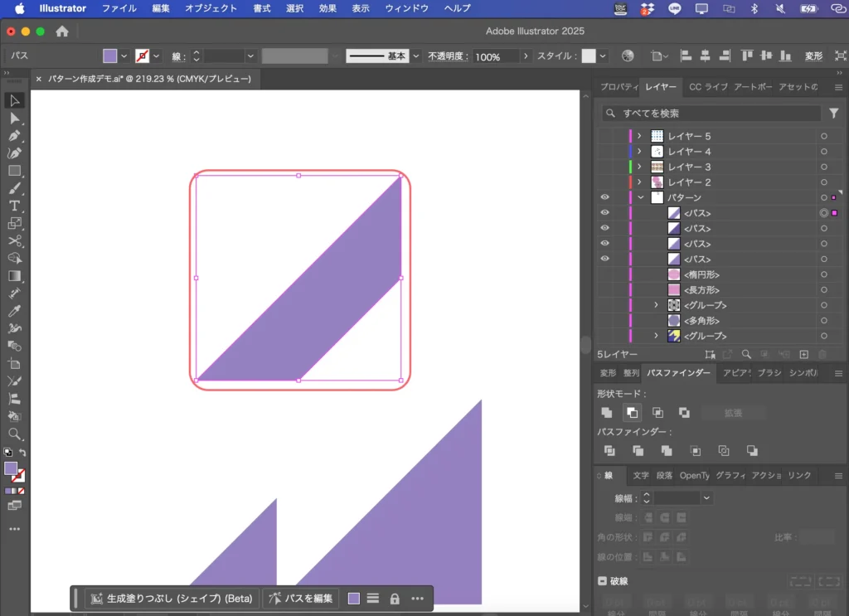Collapse the パターン layer
Screen dimensions: 849x616
click(640, 197)
